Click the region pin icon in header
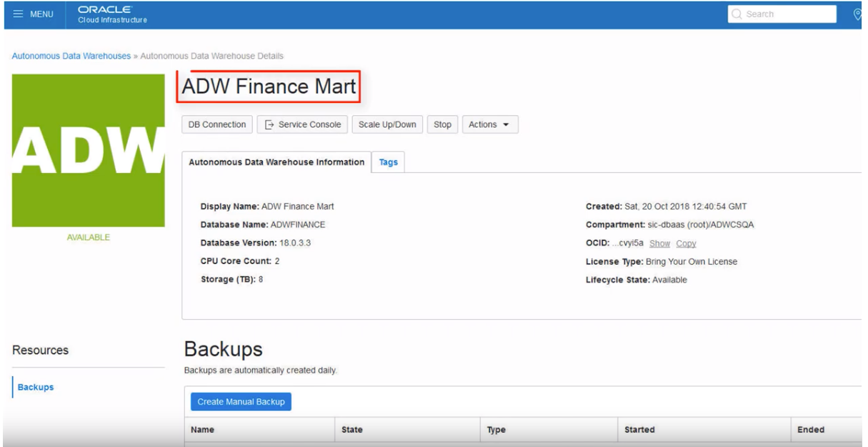Viewport: 868px width, 447px height. coord(857,14)
